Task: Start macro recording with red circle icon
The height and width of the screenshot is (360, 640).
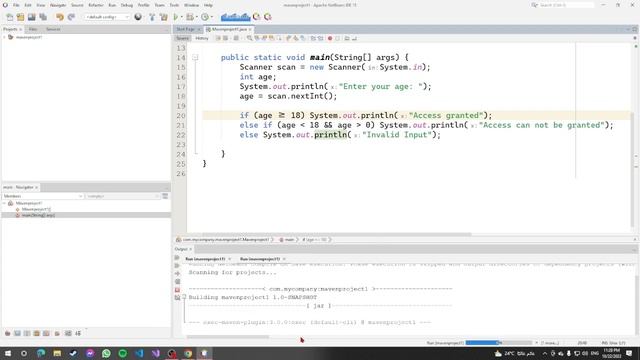Action: 330,38
